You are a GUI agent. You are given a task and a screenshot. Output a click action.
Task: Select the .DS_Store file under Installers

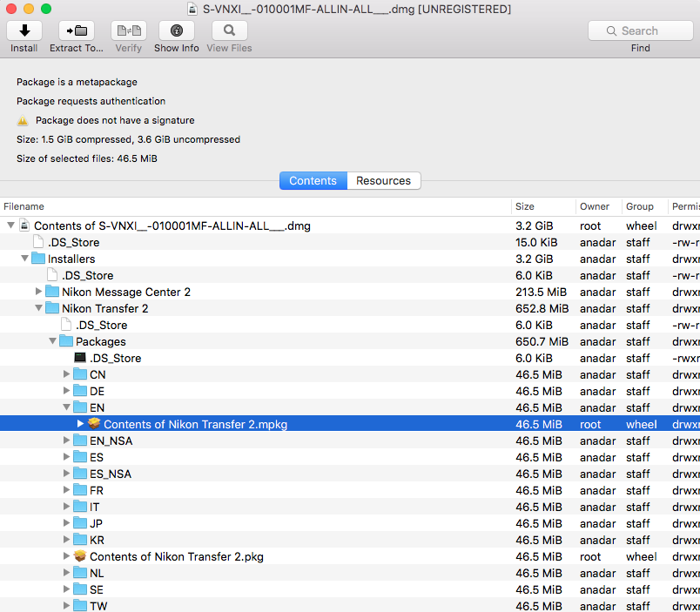(x=350, y=275)
